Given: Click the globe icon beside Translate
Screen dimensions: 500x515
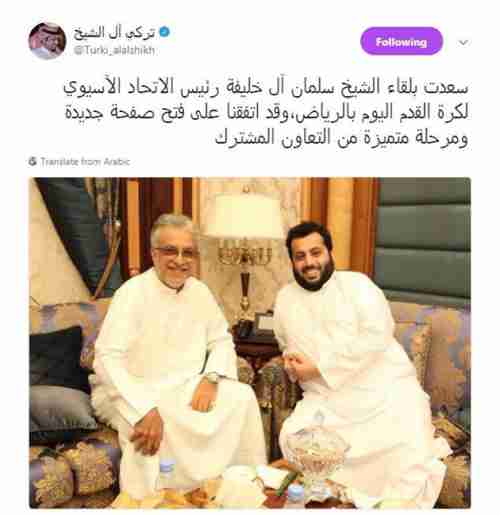Looking at the screenshot, I should pyautogui.click(x=33, y=162).
